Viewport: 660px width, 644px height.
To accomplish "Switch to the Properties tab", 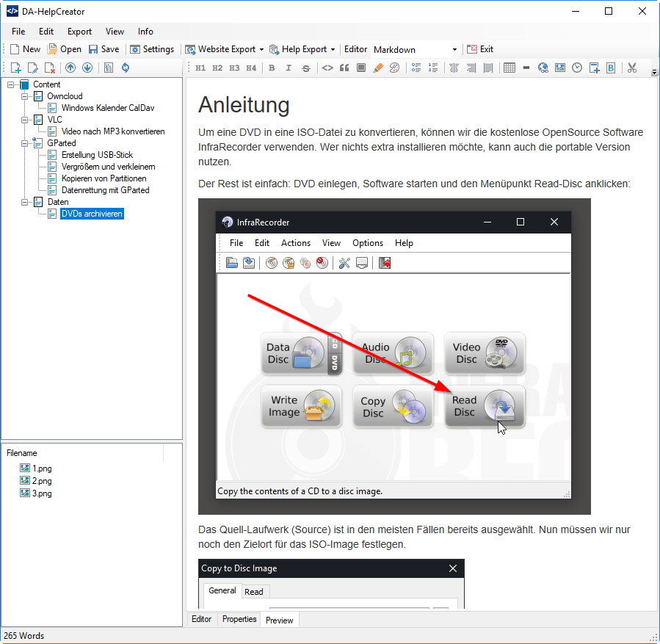I will 239,619.
